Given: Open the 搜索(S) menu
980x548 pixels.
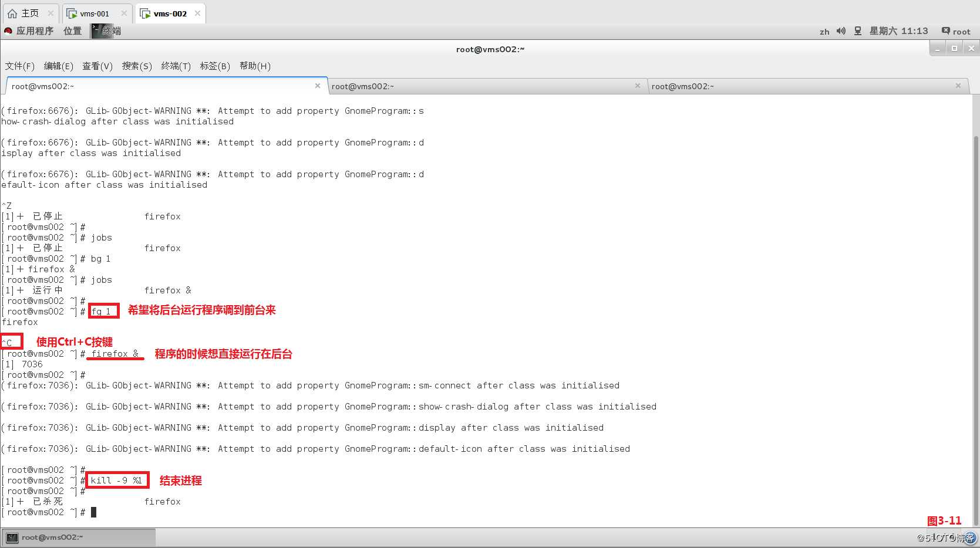Looking at the screenshot, I should (137, 66).
